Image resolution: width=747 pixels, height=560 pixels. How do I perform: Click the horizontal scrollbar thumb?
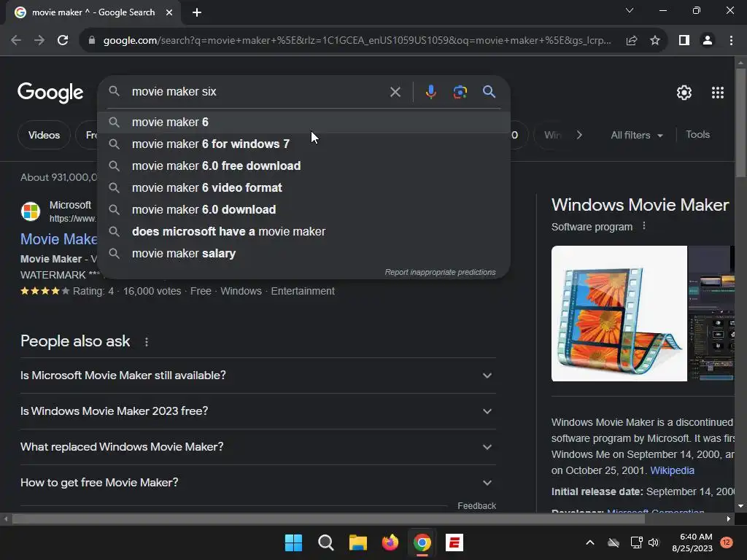[x=328, y=519]
